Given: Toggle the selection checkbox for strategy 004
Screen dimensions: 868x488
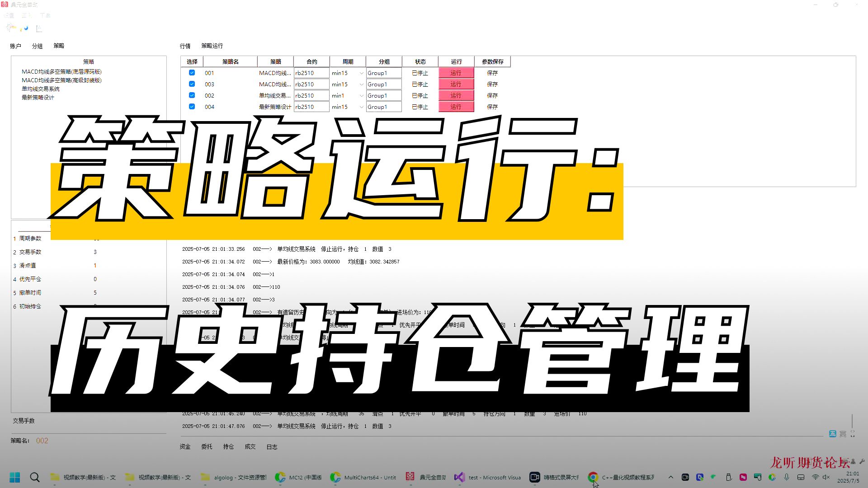Looking at the screenshot, I should [x=192, y=107].
